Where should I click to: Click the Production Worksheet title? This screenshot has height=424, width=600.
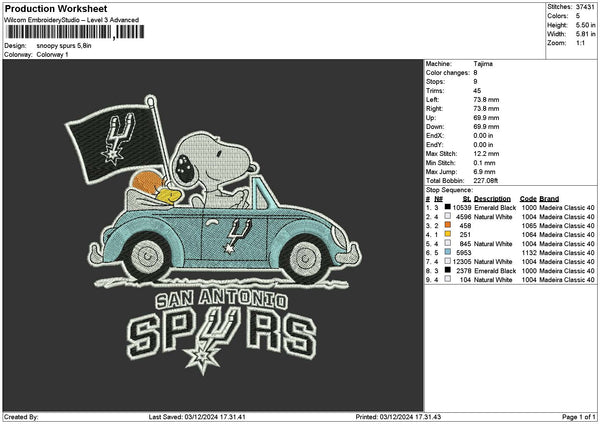coord(56,9)
